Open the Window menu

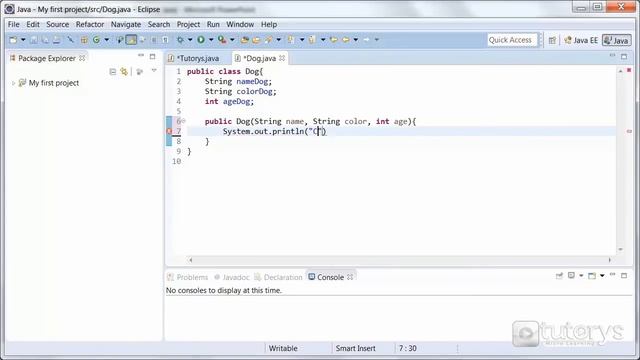(x=240, y=24)
